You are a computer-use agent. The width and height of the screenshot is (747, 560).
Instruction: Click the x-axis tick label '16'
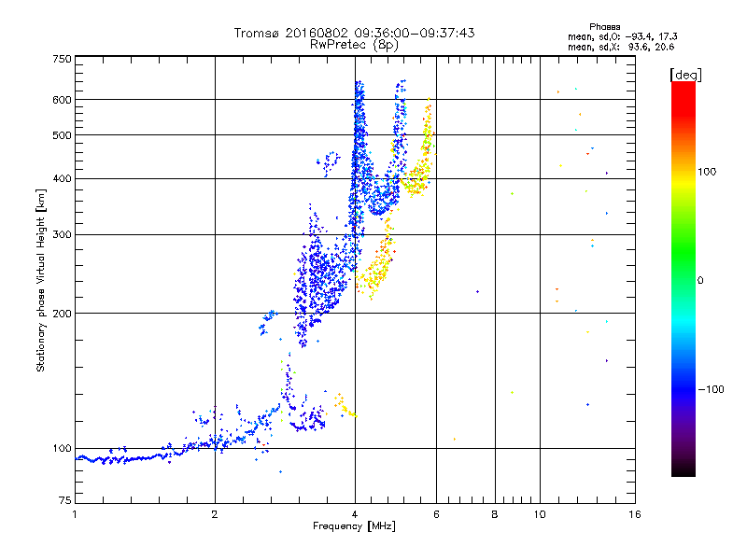pos(635,514)
